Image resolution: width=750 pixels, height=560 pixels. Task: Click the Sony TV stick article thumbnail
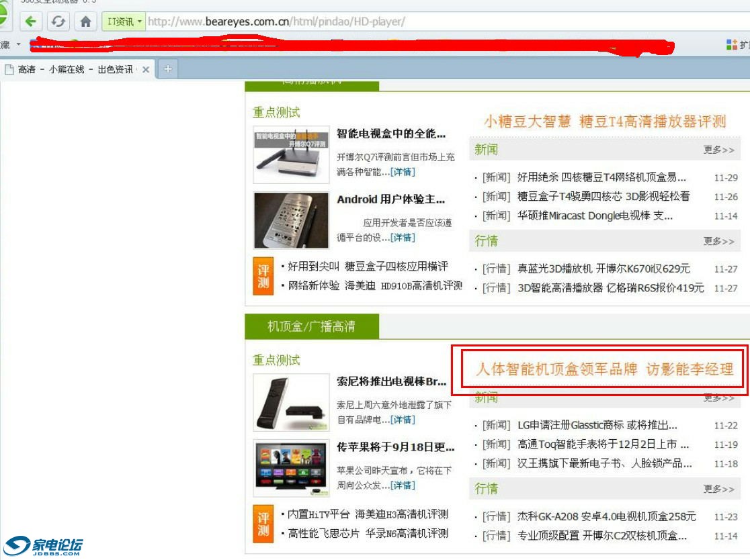(291, 402)
